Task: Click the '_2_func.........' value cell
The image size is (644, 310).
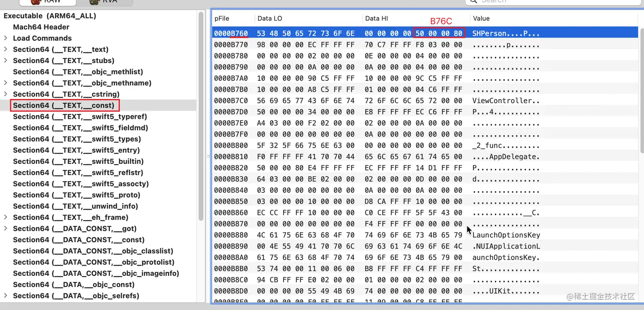Action: point(506,145)
